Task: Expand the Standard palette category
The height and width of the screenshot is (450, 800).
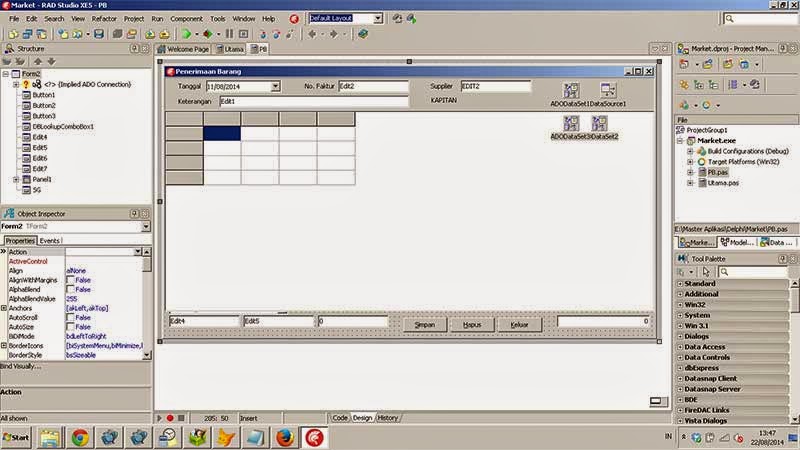Action: (680, 284)
